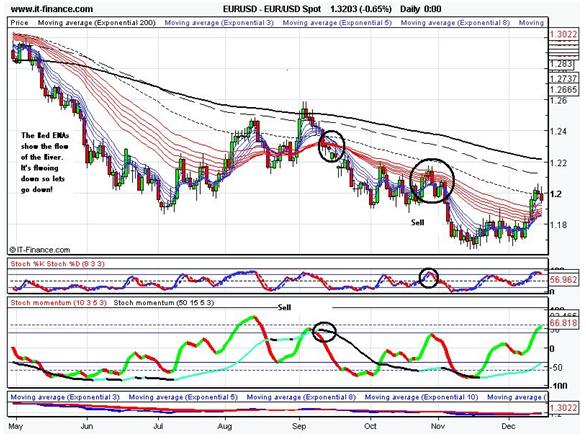Open Moving average (Exponential 8) in price legend
Image resolution: width=586 pixels, height=440 pixels.
455,23
